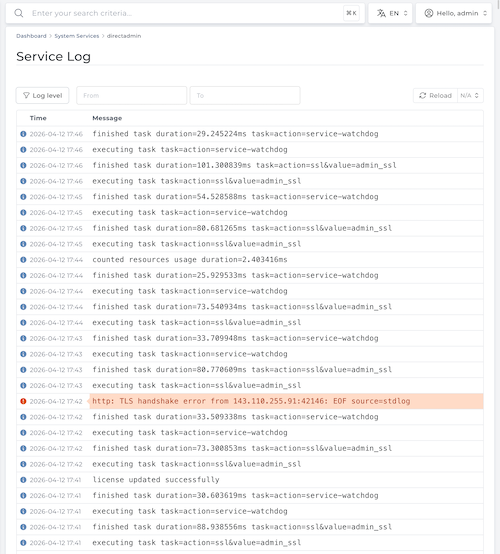Focus the search criteria input field
This screenshot has height=554, width=500.
pos(186,13)
